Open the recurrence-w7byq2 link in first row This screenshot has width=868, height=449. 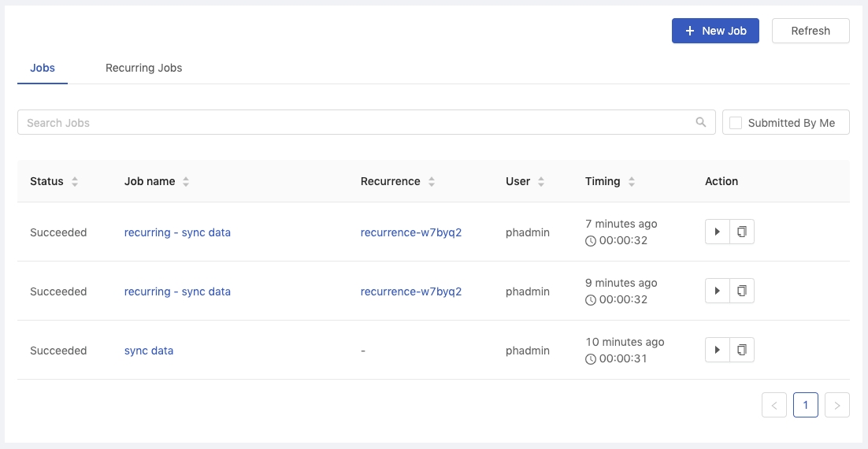[410, 232]
